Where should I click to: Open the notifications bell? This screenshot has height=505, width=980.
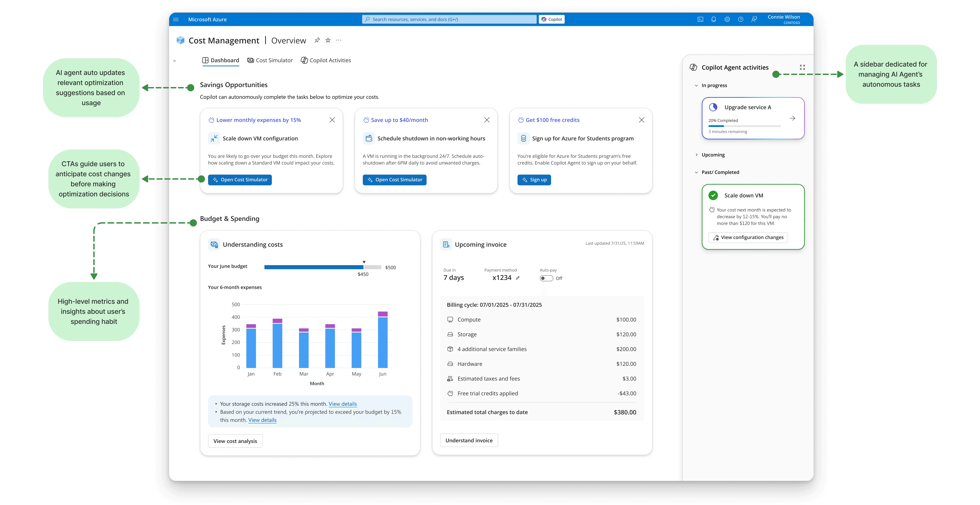[713, 19]
